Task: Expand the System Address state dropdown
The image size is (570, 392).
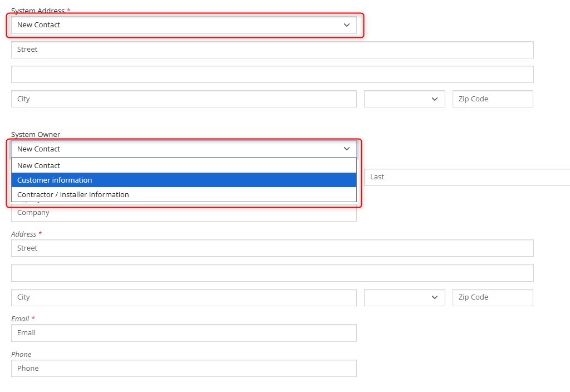Action: (x=405, y=99)
